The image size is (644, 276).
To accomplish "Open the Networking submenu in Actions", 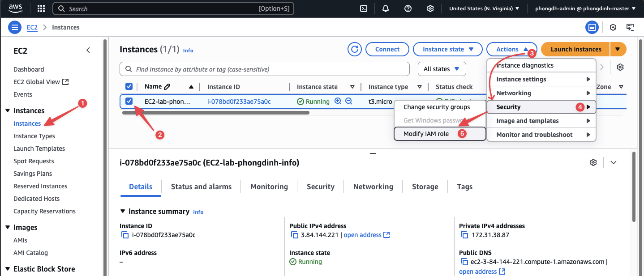I will 541,93.
